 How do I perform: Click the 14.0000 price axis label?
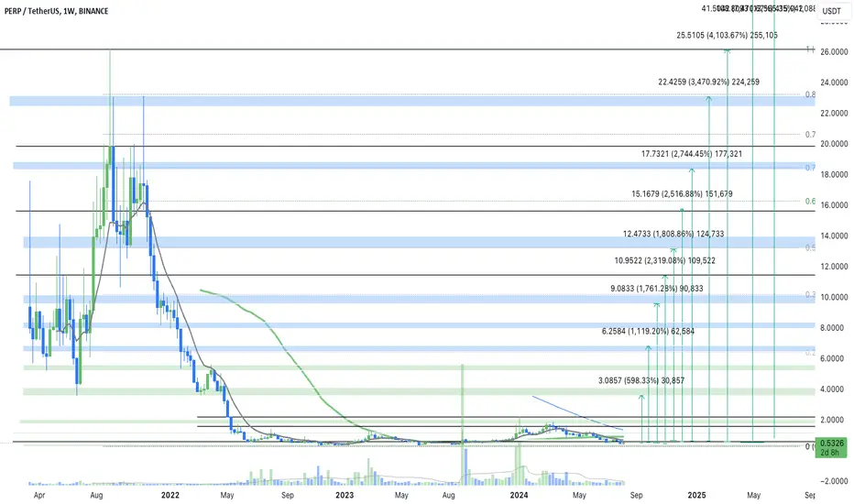[833, 236]
